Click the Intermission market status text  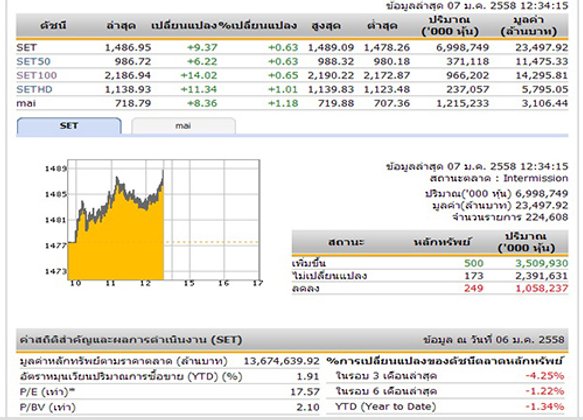click(x=536, y=178)
